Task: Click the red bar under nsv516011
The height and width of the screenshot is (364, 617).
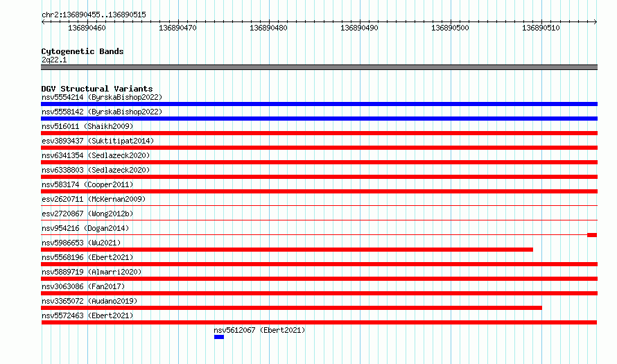Action: tap(319, 133)
